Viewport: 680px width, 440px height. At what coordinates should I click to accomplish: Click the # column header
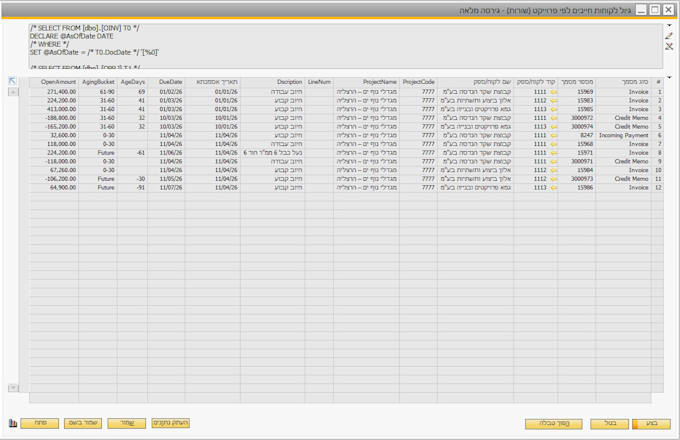point(657,82)
